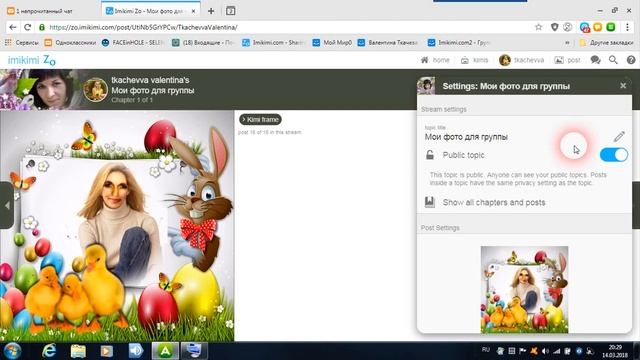Click the Kimi frame tag button

[x=260, y=120]
